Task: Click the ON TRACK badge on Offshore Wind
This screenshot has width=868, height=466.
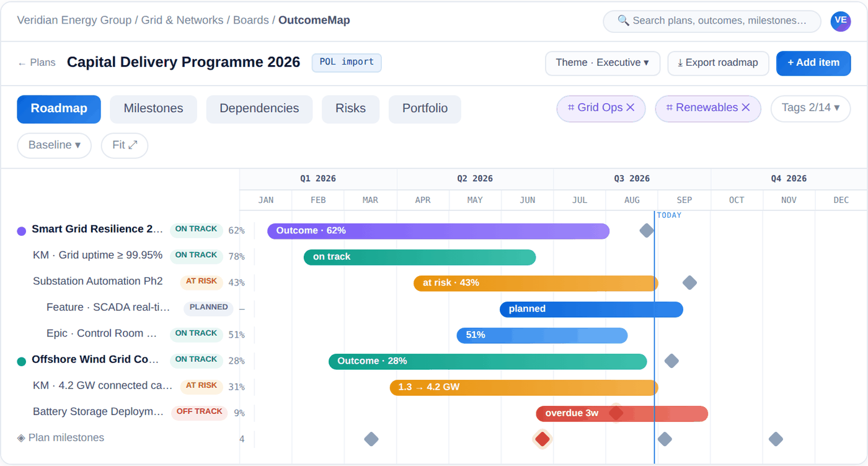Action: [x=196, y=360]
